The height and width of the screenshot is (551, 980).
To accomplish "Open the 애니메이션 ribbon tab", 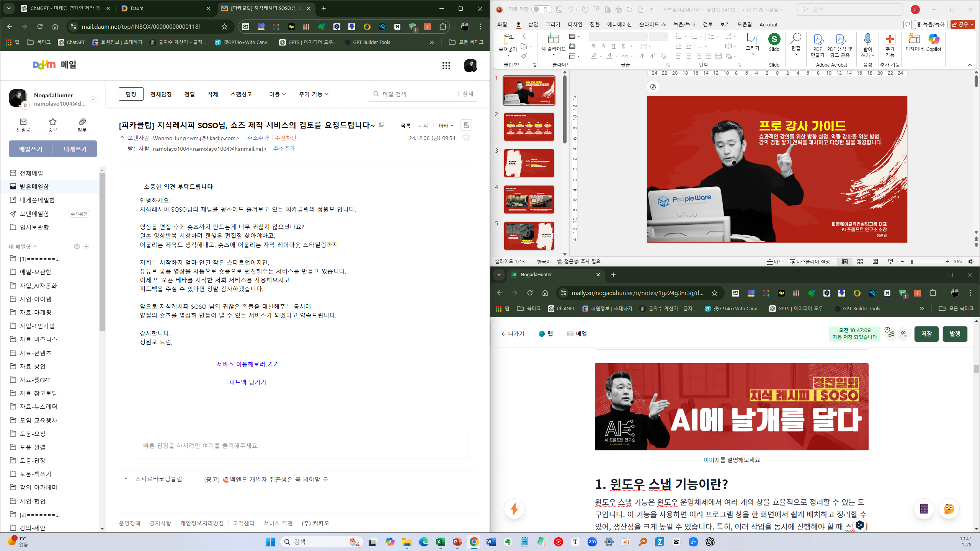I will click(x=619, y=24).
